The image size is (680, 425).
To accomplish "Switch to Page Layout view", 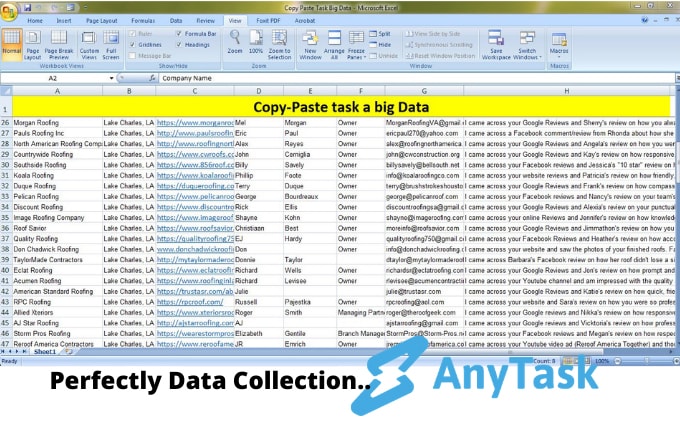I will pyautogui.click(x=33, y=45).
